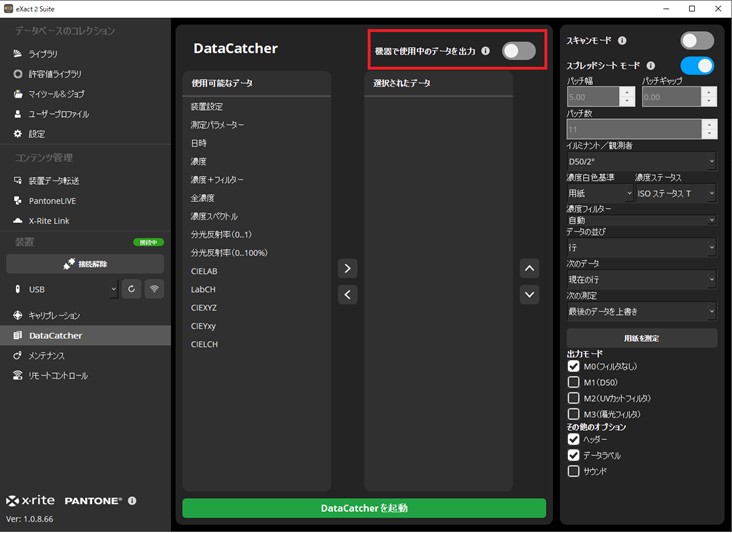Click the PantoneLIVE icon
Image resolution: width=732 pixels, height=533 pixels.
pyautogui.click(x=18, y=201)
